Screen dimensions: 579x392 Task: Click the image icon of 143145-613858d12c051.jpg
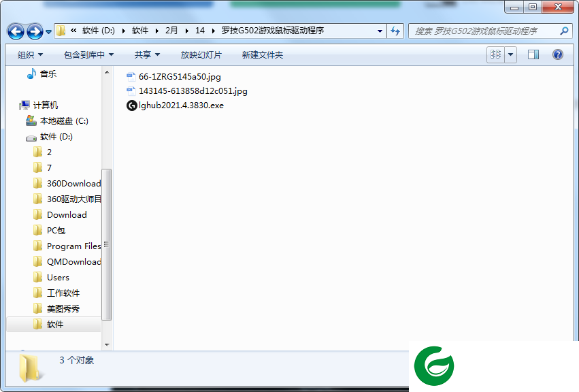[131, 91]
